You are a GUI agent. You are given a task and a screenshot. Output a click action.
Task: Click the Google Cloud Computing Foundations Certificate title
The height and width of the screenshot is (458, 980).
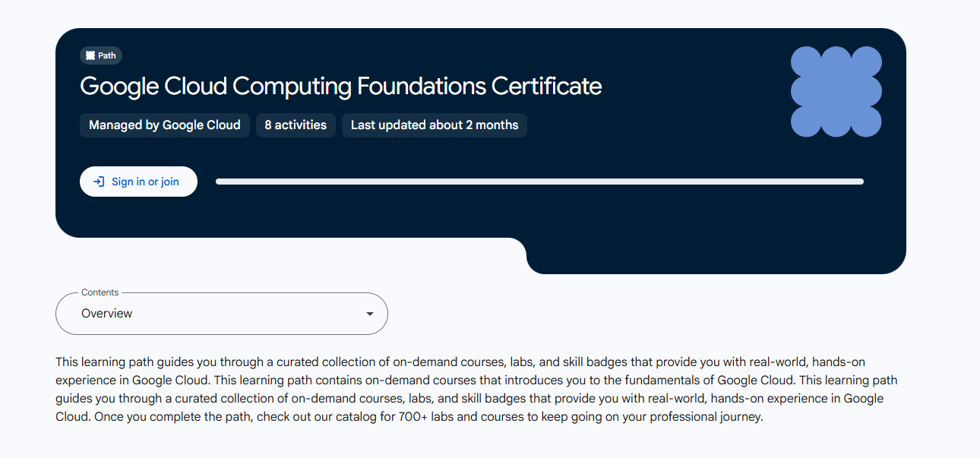click(340, 86)
